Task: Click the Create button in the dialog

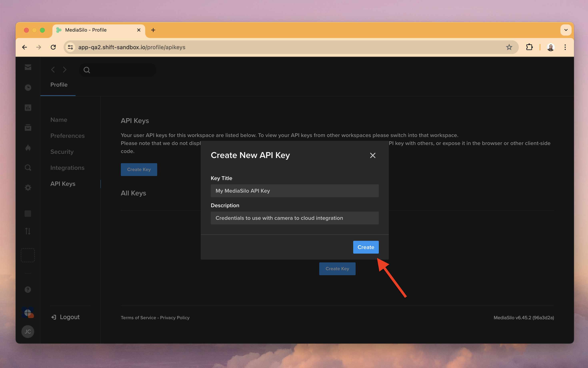Action: pyautogui.click(x=366, y=247)
